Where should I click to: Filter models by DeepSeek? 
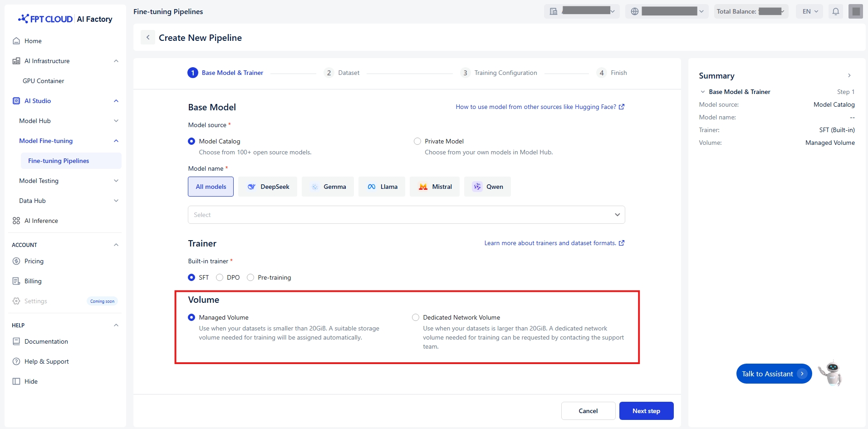click(x=268, y=187)
